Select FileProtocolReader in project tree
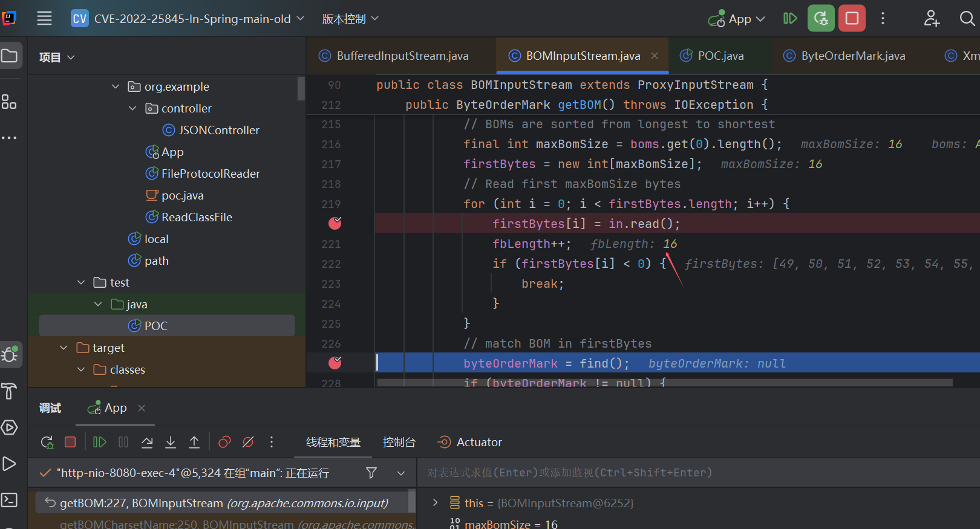The width and height of the screenshot is (980, 529). [203, 174]
